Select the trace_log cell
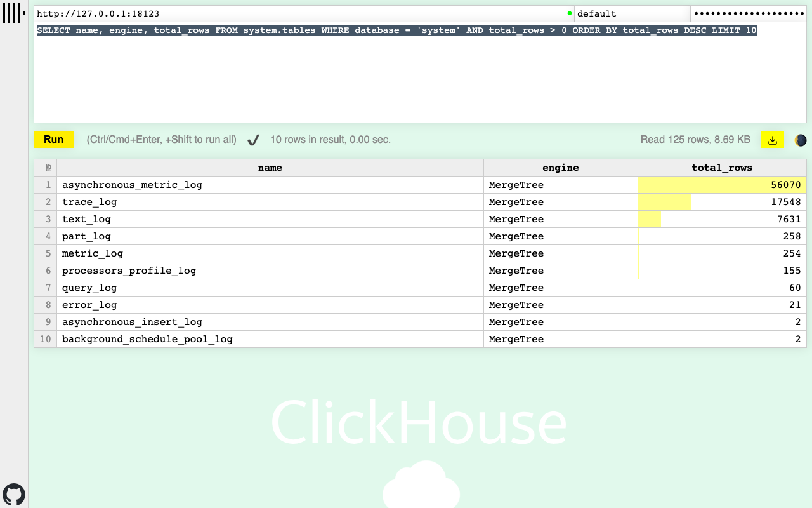This screenshot has height=508, width=812. click(270, 202)
